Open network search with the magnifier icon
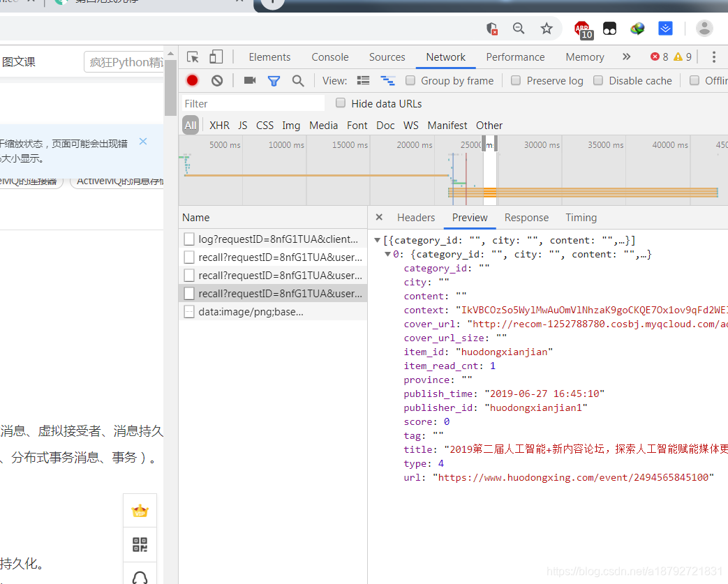 298,81
